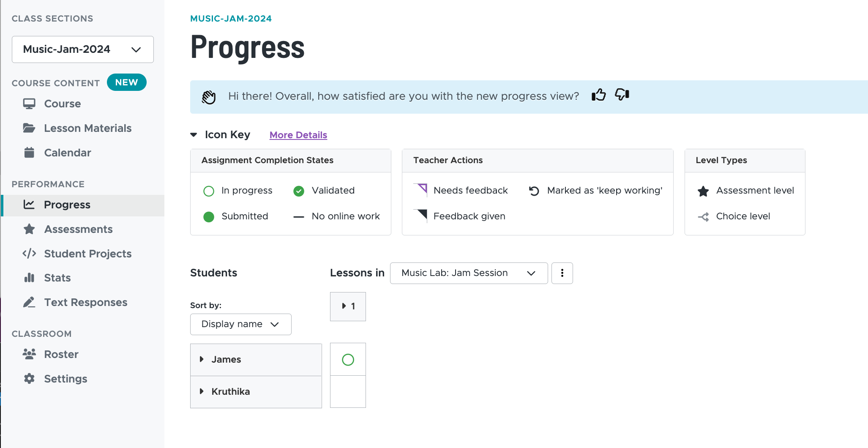Open the Display name sort dropdown
Screen dimensions: 868x448
pyautogui.click(x=240, y=324)
